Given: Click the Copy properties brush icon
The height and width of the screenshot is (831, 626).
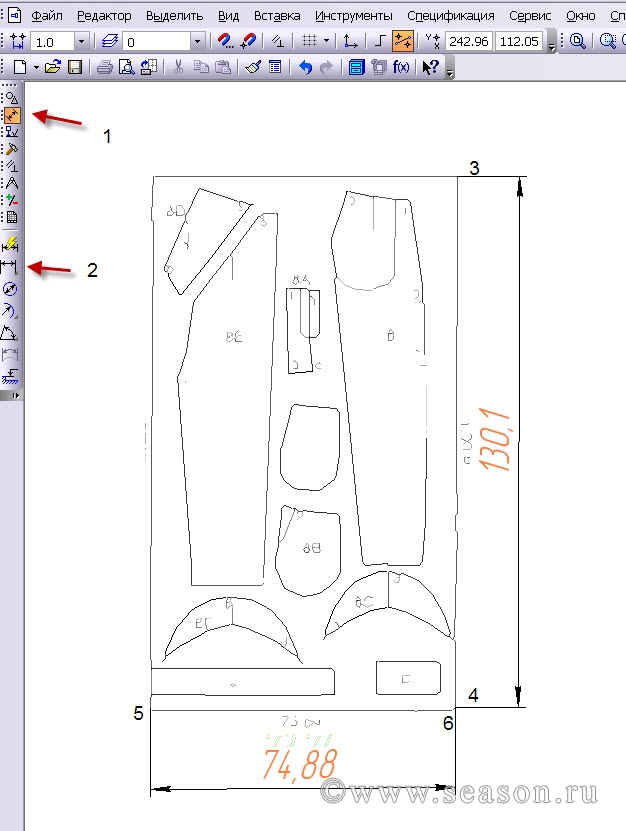Looking at the screenshot, I should [x=253, y=67].
